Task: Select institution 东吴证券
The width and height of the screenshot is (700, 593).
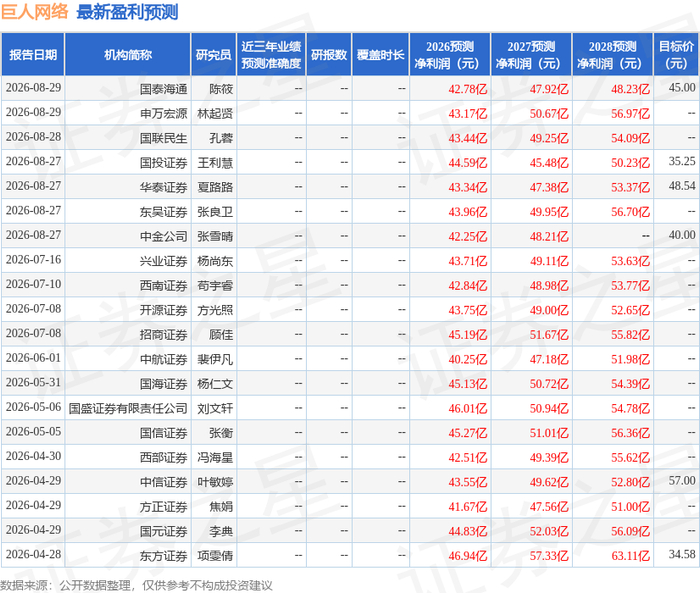Action: pyautogui.click(x=163, y=212)
